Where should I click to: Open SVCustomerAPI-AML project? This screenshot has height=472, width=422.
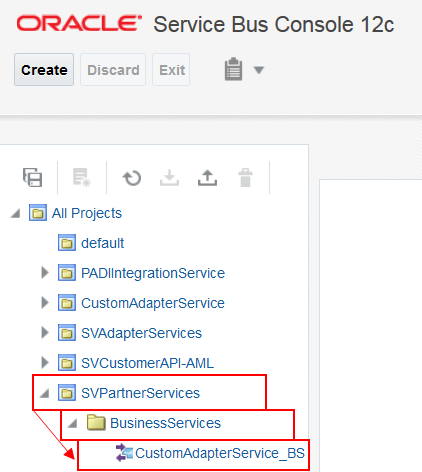[147, 363]
